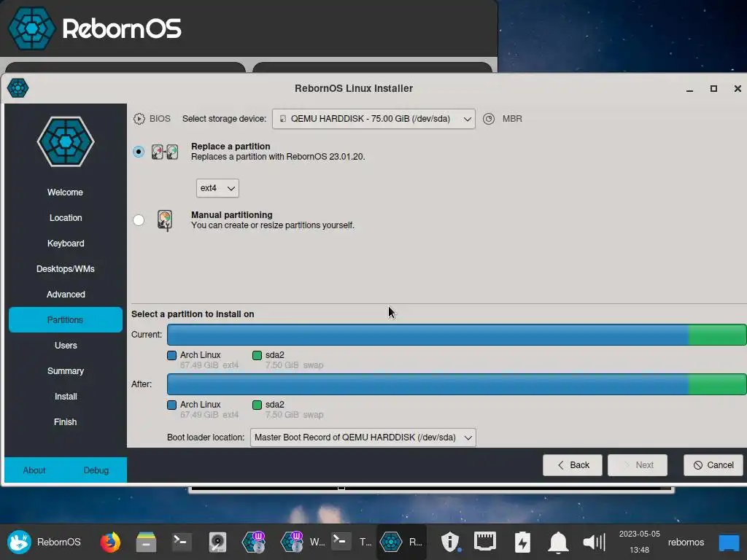
Task: Click the MBR partition table icon
Action: click(489, 119)
